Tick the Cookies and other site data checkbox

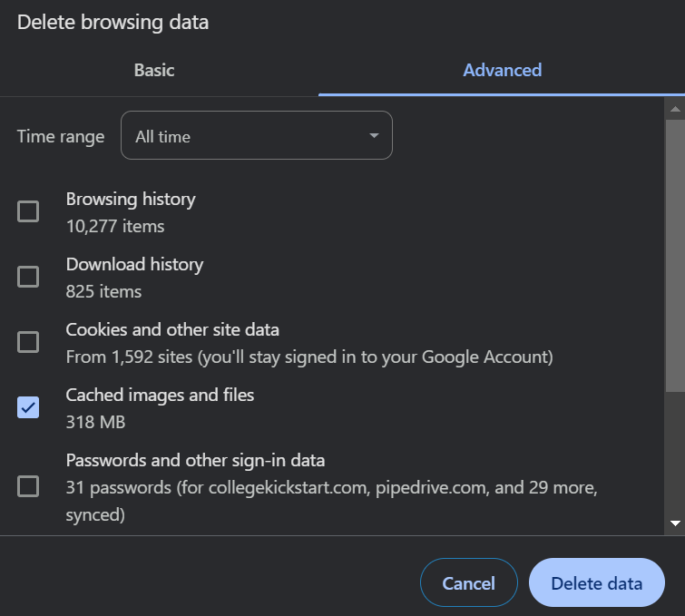(28, 342)
